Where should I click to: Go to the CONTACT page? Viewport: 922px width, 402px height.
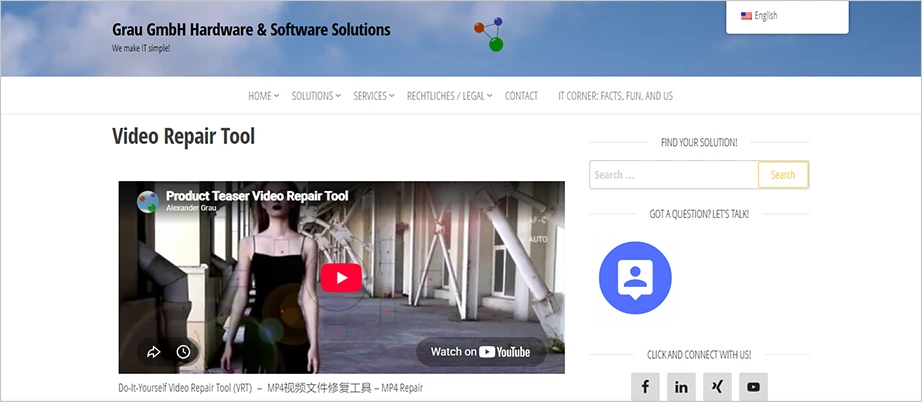(x=521, y=96)
